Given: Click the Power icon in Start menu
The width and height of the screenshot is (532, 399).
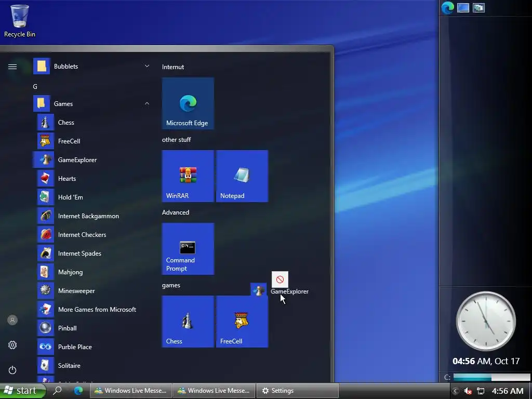Looking at the screenshot, I should coord(12,370).
